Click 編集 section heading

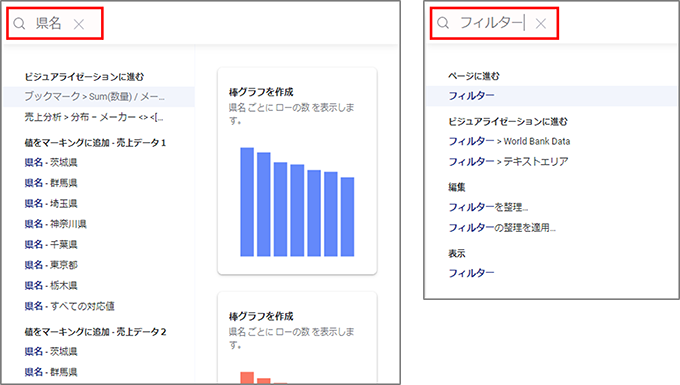click(x=457, y=187)
